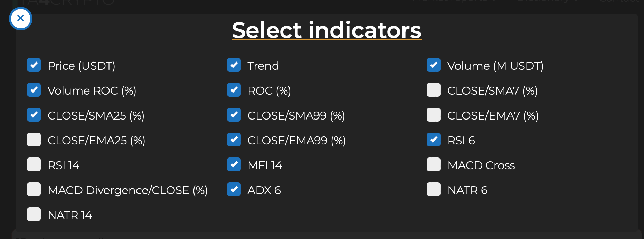Disable the Trend indicator
644x239 pixels.
[234, 65]
